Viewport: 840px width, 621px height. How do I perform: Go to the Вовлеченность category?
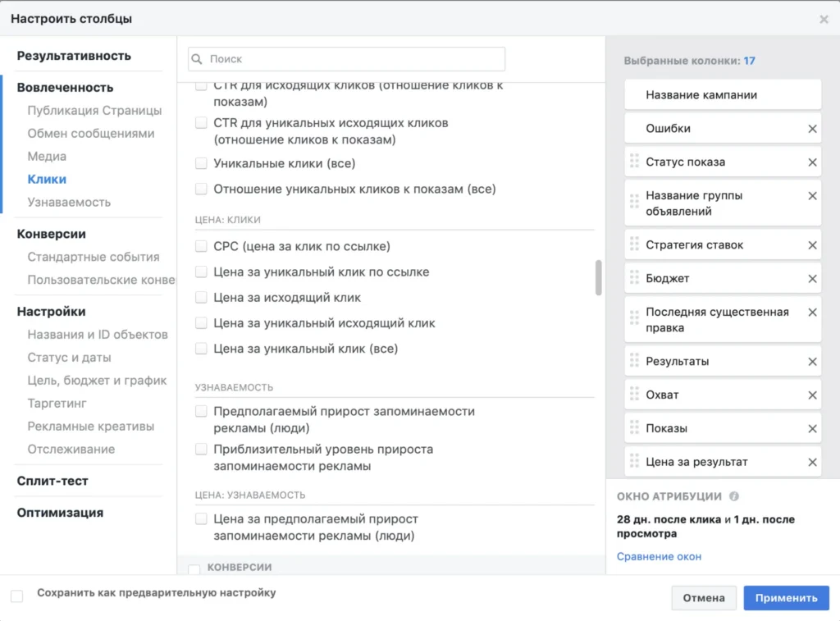66,87
